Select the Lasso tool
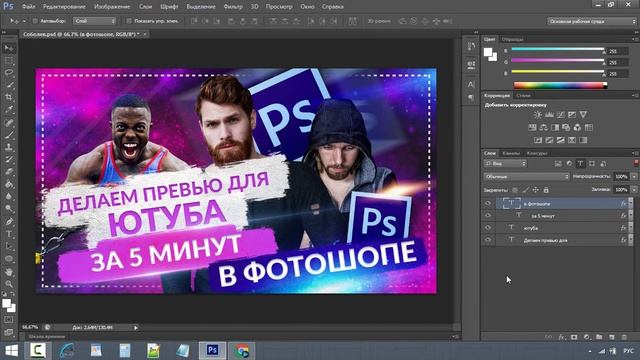Viewport: 640px width, 360px height. 9,73
